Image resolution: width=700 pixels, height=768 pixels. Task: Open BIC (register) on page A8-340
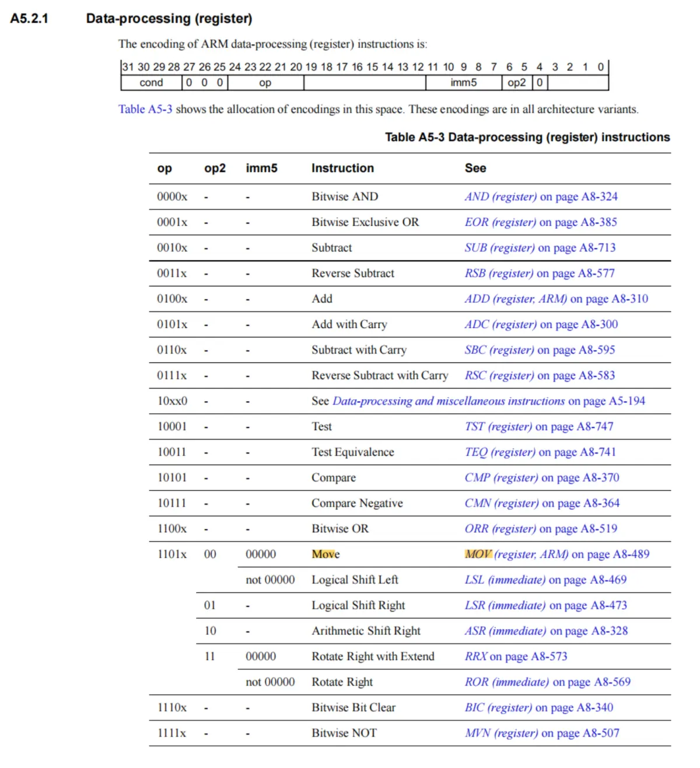click(x=539, y=708)
